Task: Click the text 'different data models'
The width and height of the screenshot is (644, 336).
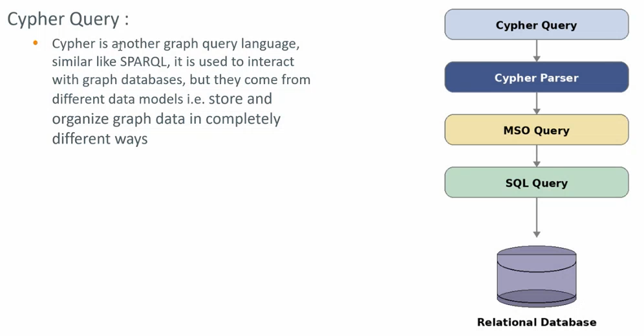Action: tap(118, 99)
